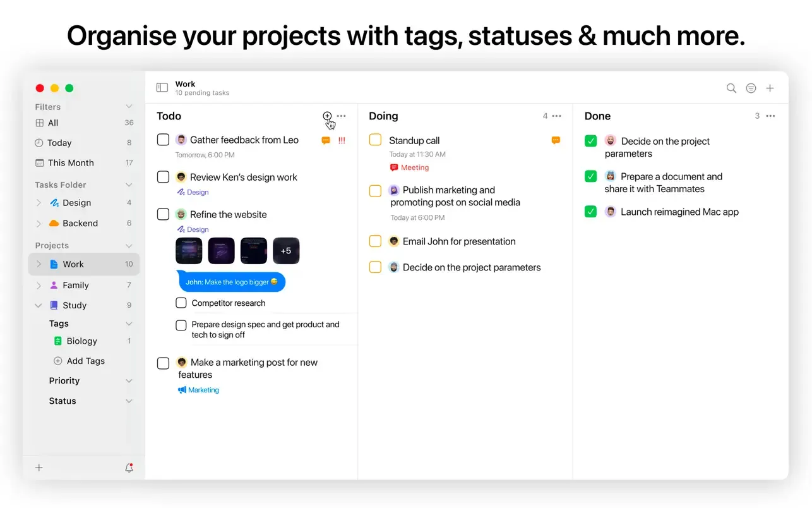The image size is (812, 508).
Task: Open the Done column options menu
Action: coord(770,116)
